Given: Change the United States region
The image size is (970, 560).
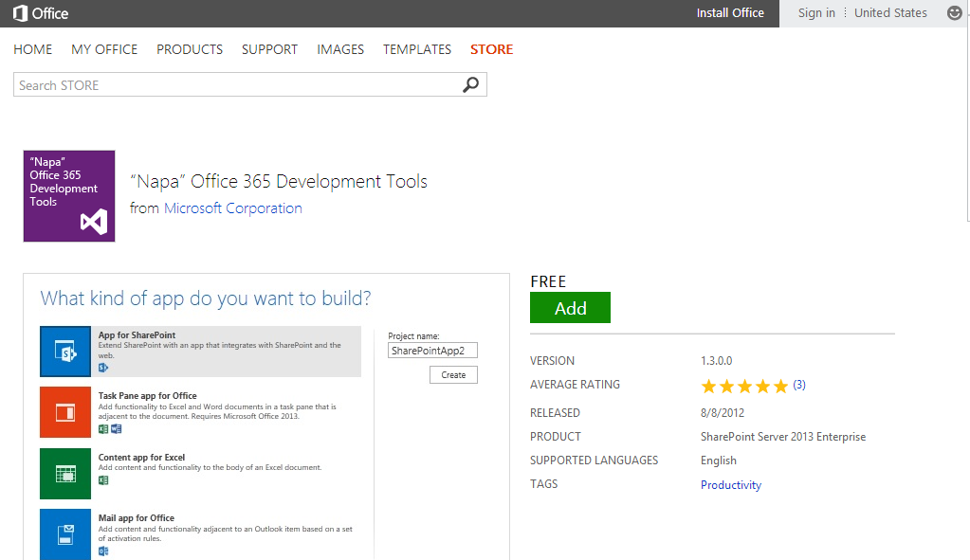Looking at the screenshot, I should [890, 13].
